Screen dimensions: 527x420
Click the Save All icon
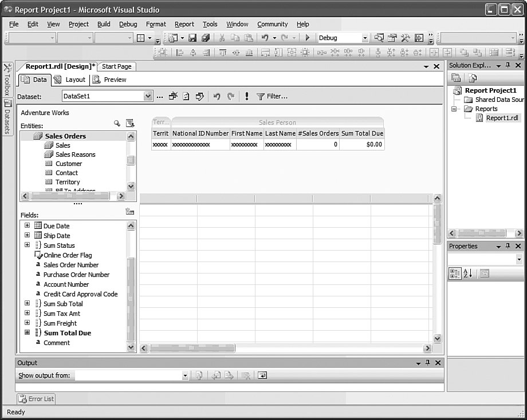pyautogui.click(x=205, y=38)
